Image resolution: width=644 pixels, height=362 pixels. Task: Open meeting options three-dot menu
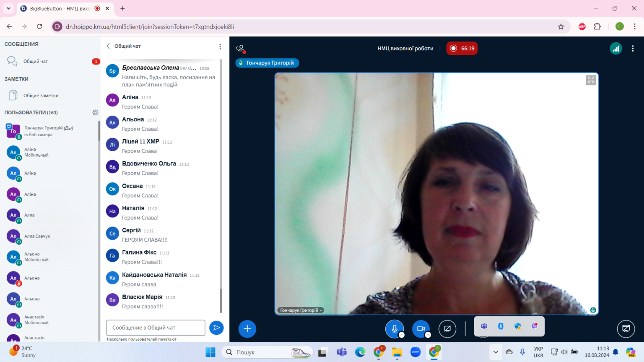coord(633,49)
